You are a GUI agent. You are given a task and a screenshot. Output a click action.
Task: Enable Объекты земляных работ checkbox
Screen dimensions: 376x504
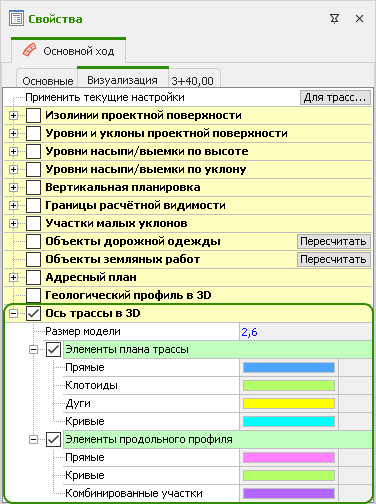pos(33,260)
